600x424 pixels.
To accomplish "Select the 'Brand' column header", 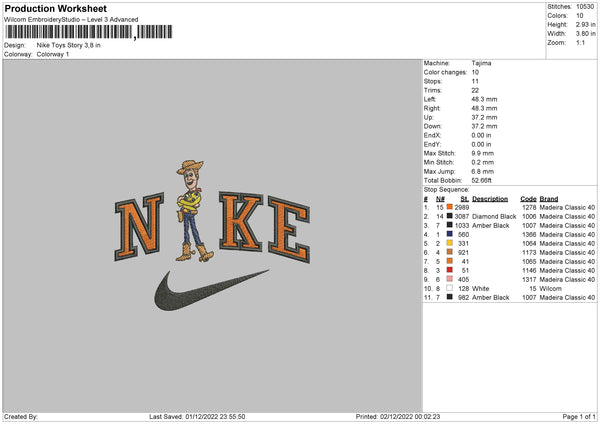I will [549, 199].
